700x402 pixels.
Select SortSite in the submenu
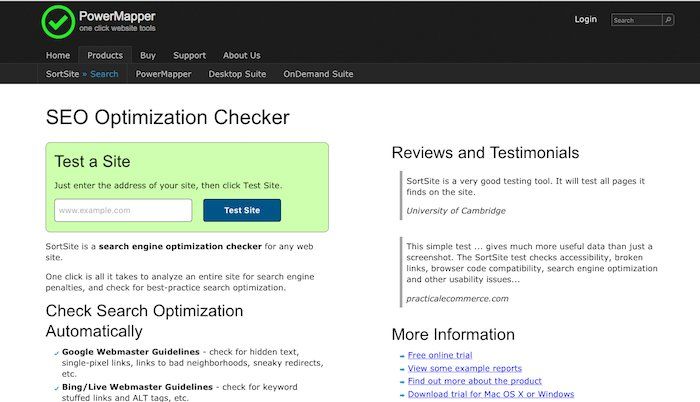[x=62, y=74]
